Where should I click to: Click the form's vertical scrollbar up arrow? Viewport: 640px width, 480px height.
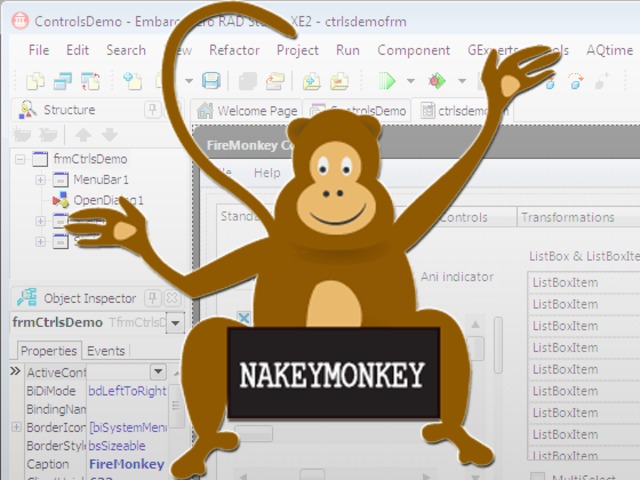(x=475, y=324)
